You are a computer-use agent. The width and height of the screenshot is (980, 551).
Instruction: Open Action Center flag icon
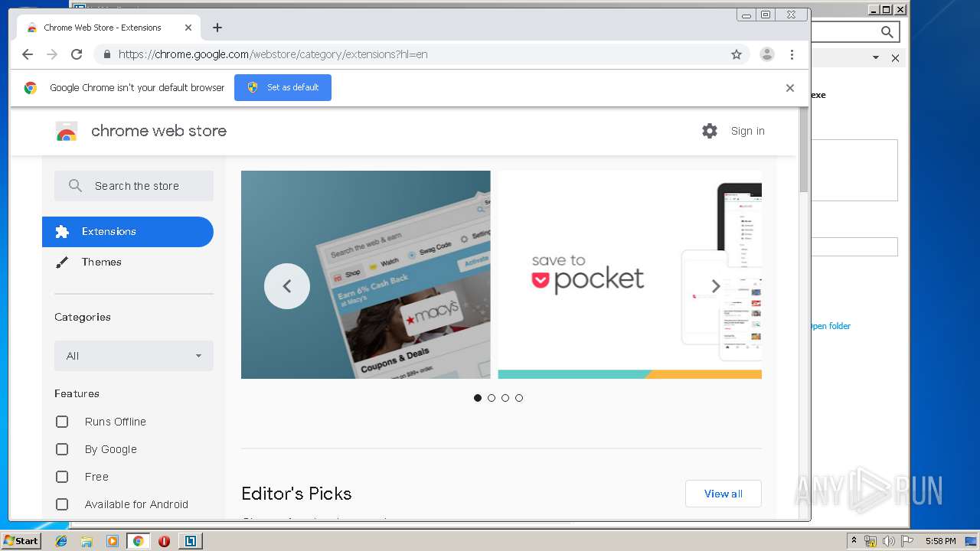click(x=906, y=541)
